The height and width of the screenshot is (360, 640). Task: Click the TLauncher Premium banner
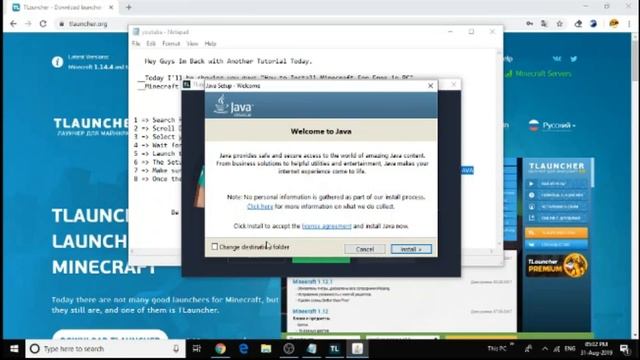(557, 265)
